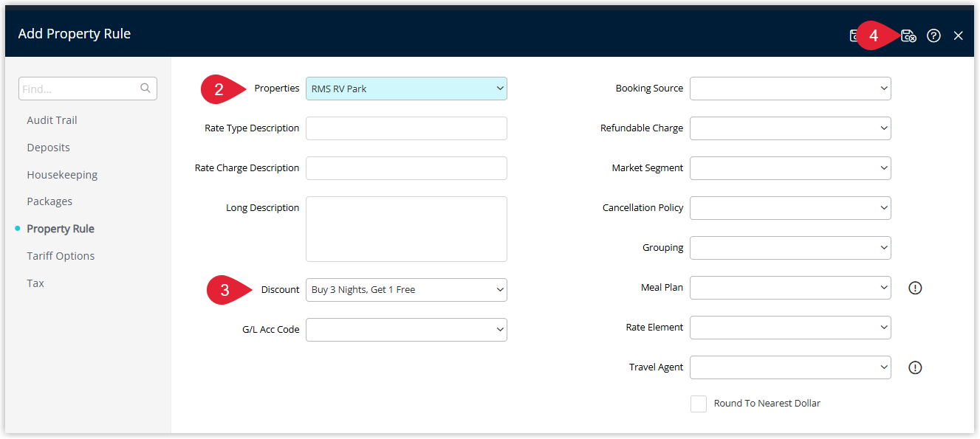
Task: Toggle Round To Nearest Dollar checkbox
Action: (699, 404)
